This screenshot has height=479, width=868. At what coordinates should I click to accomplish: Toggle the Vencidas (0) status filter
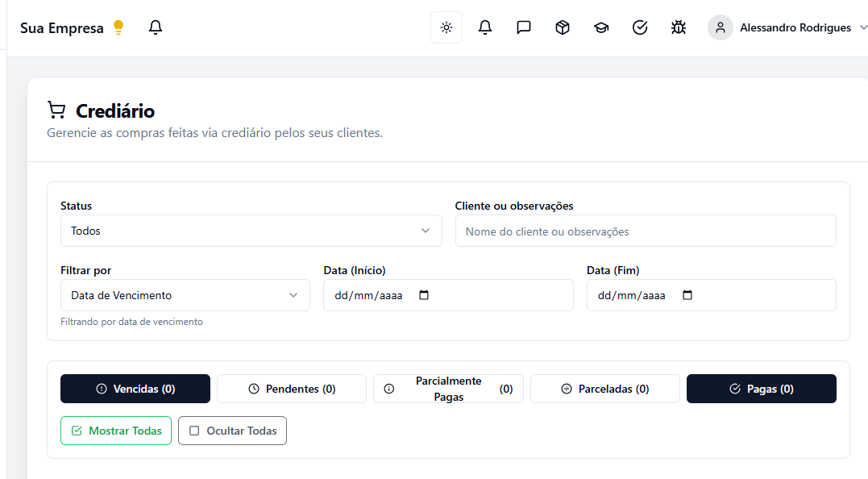(135, 388)
